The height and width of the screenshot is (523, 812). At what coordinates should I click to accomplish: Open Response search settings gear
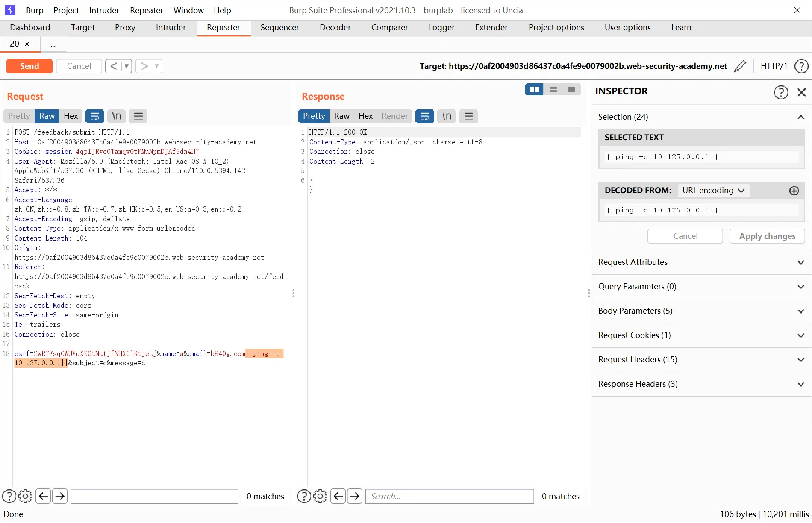point(320,496)
